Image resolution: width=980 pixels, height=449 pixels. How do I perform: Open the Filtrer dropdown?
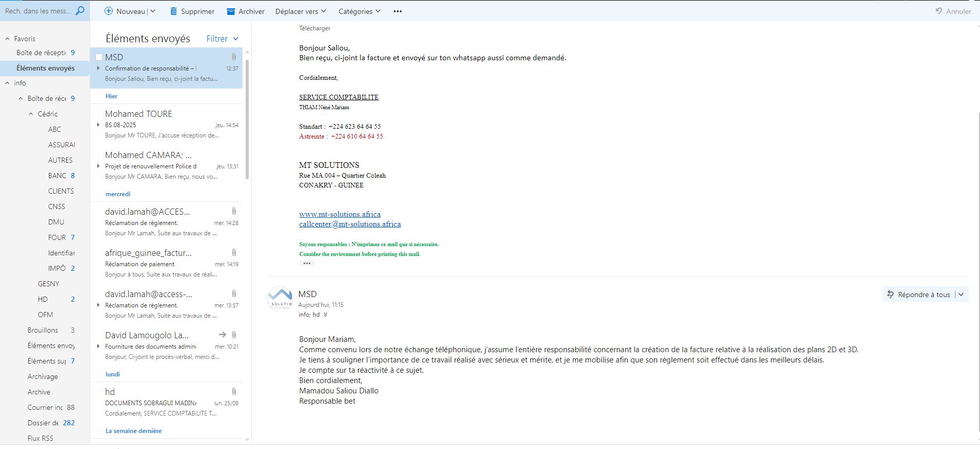pos(222,39)
